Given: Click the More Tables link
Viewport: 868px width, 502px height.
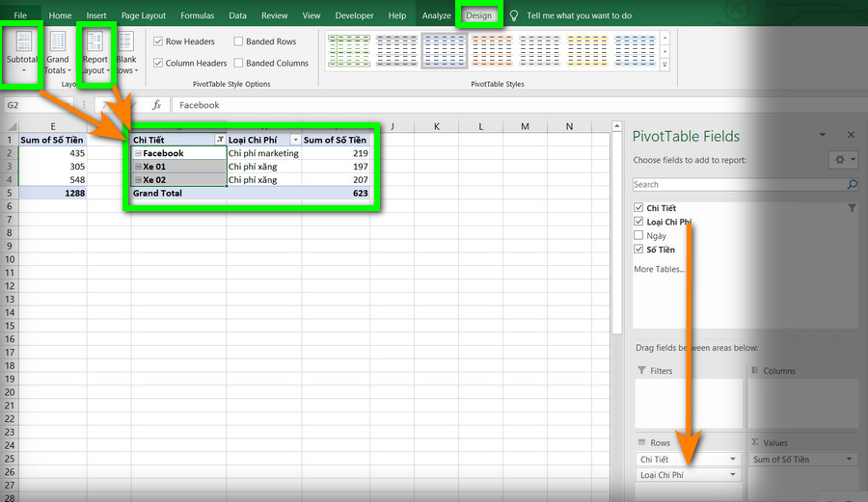Looking at the screenshot, I should (x=659, y=269).
